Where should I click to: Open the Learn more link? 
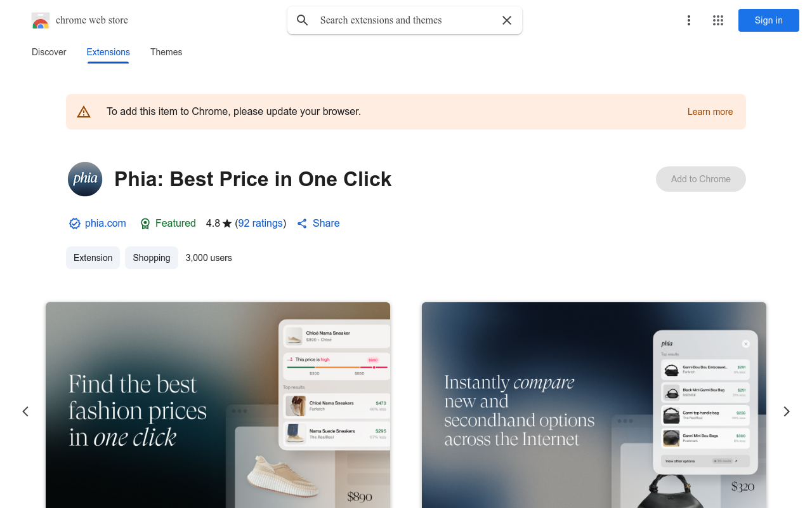(x=710, y=112)
